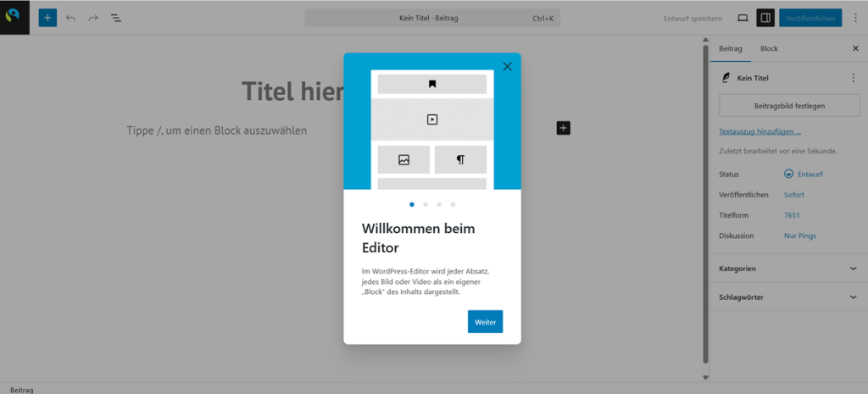
Task: Click the bookmark block icon in illustration
Action: pos(432,84)
